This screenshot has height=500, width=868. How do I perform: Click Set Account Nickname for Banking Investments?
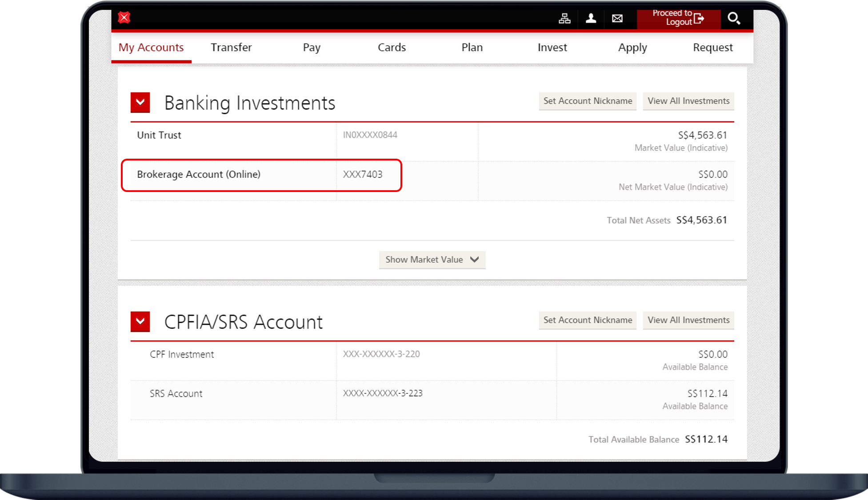pyautogui.click(x=587, y=101)
